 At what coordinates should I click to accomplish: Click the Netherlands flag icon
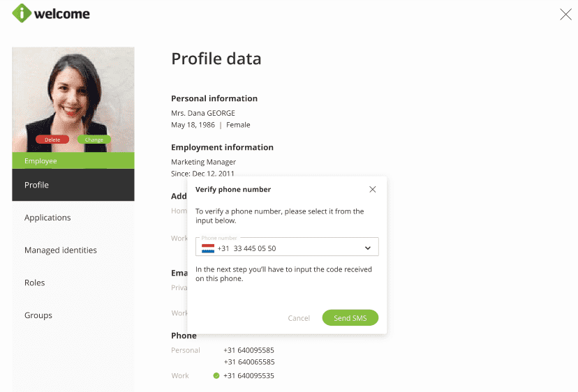click(x=208, y=248)
